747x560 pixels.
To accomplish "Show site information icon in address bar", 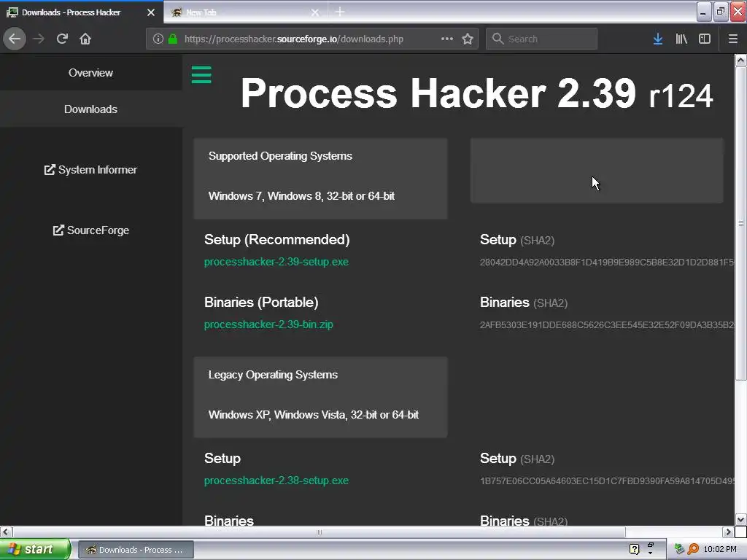I will click(158, 39).
